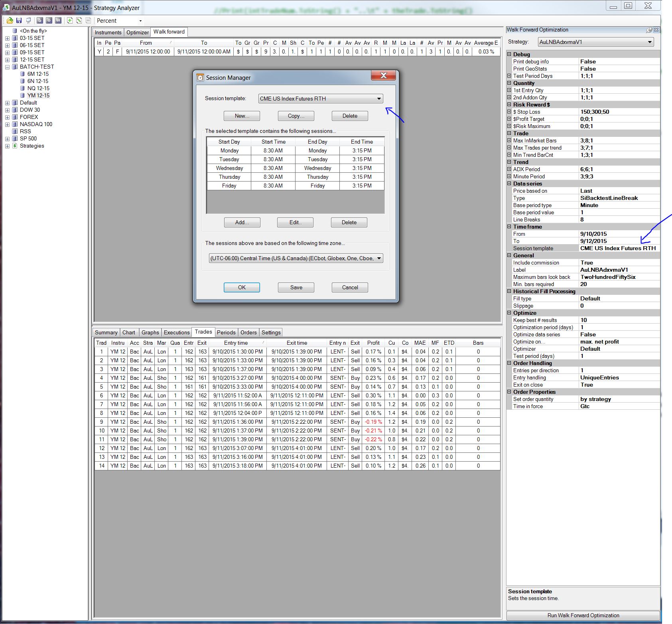Open the Session template dropdown

tap(378, 99)
